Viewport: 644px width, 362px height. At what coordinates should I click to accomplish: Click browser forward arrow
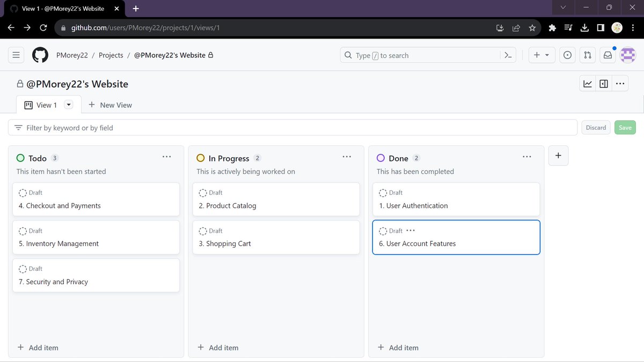27,28
